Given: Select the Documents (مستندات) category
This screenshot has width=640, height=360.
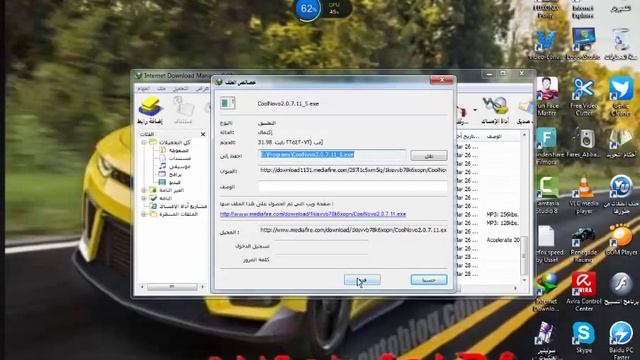Looking at the screenshot, I should point(180,158).
